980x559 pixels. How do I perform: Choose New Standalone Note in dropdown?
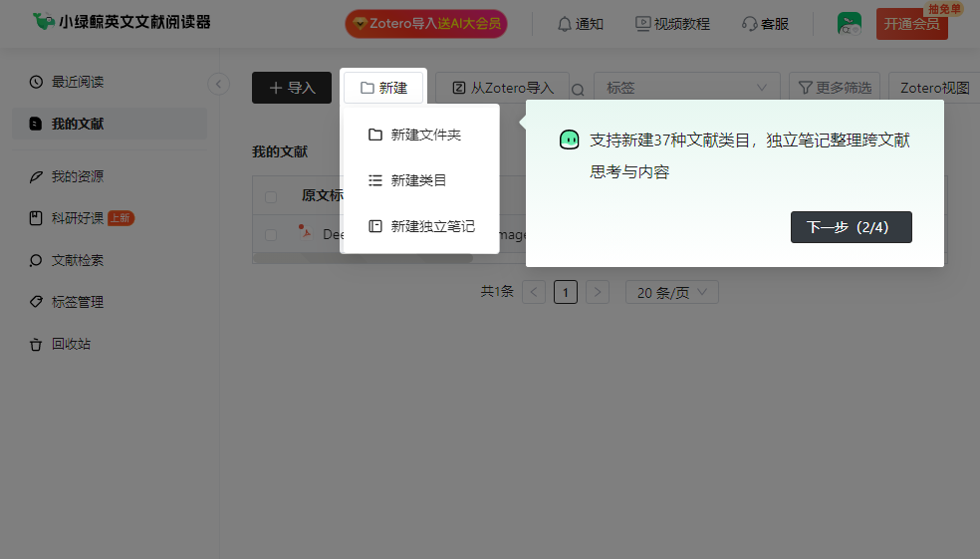coord(419,226)
